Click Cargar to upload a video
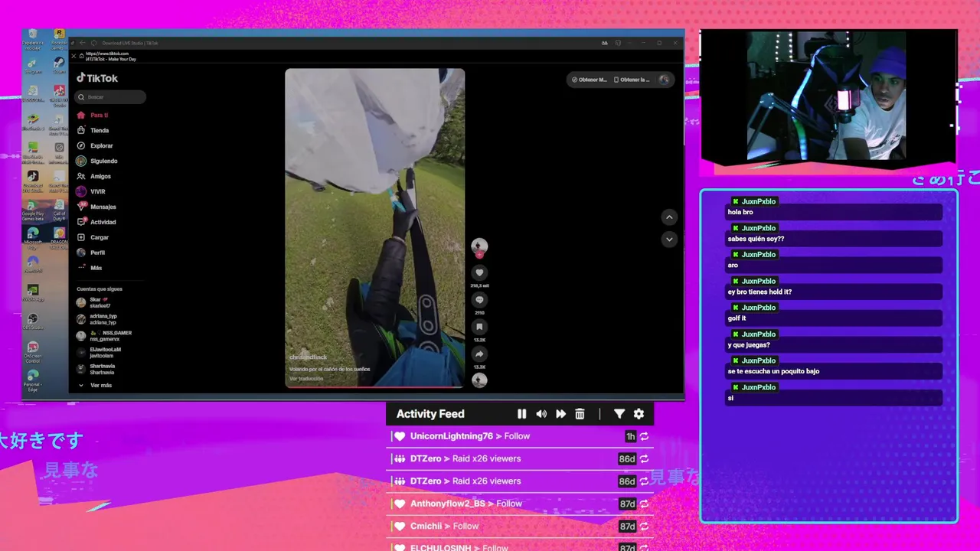Image resolution: width=980 pixels, height=551 pixels. click(x=93, y=237)
